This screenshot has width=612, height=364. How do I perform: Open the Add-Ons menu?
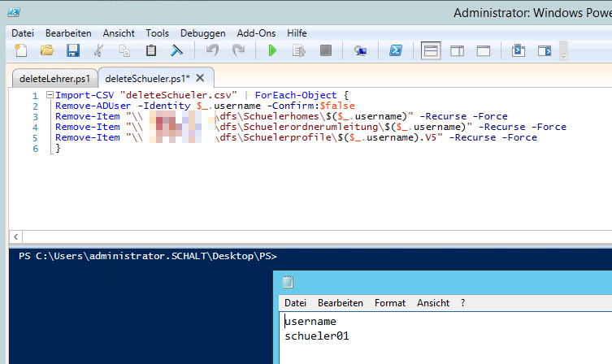[x=256, y=33]
